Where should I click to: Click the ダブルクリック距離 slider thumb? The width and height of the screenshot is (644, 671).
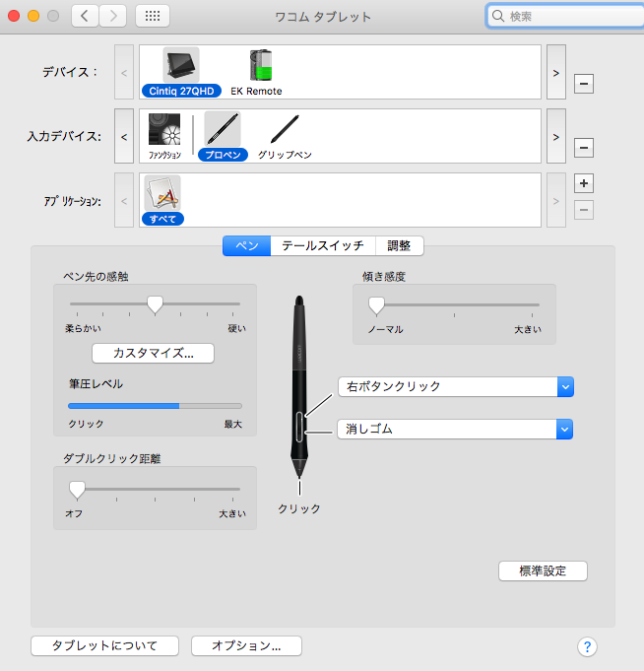77,491
